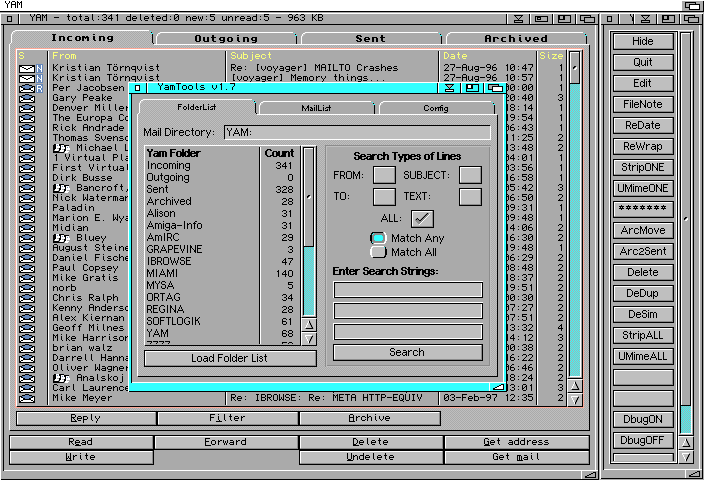Click Get mail button
Screen dimensions: 704x480
tap(516, 457)
